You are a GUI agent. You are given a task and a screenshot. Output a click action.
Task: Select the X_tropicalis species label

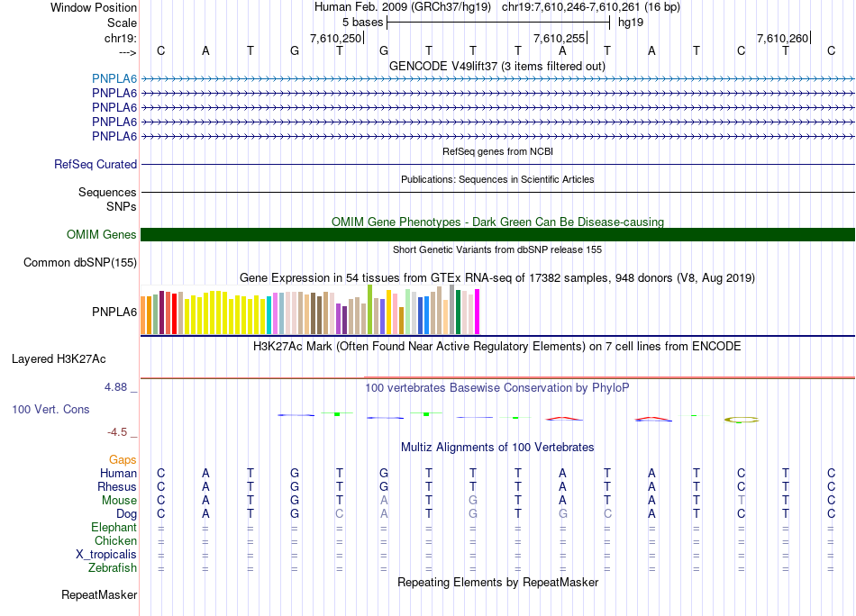(x=106, y=555)
